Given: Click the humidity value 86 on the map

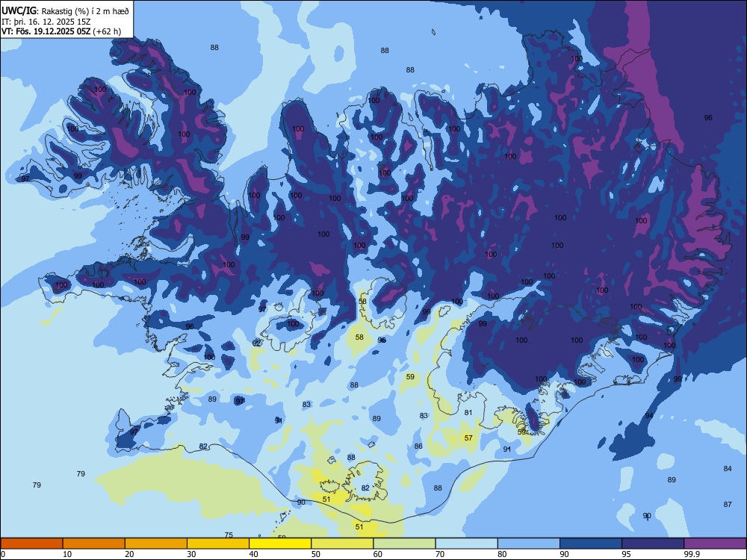Looking at the screenshot, I should [x=418, y=447].
